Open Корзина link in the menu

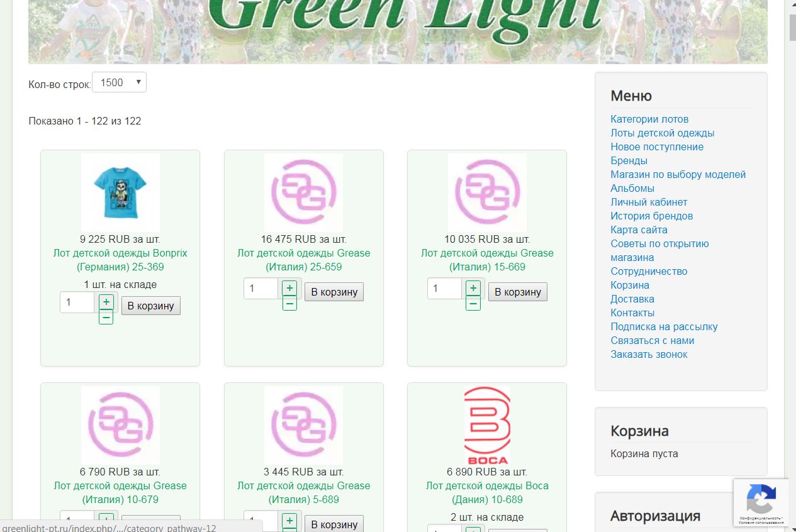click(630, 285)
